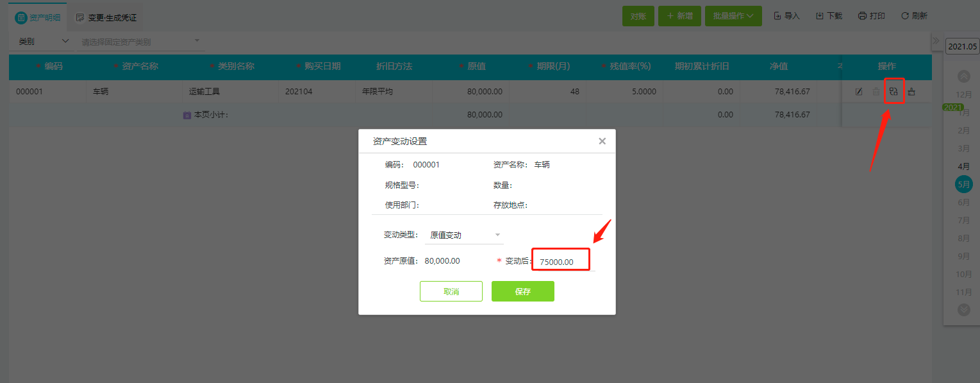Viewport: 980px width, 383px height.
Task: Open the edit icon for asset 车辆
Action: click(858, 91)
